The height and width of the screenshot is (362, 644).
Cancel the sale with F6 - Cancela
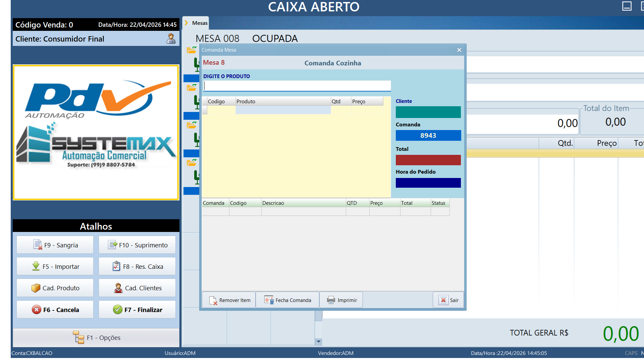(x=55, y=310)
